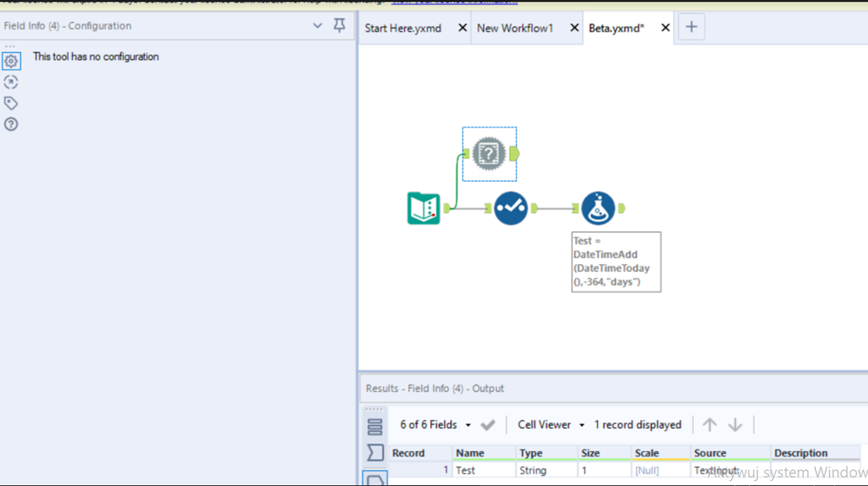
Task: Select the Formula tool on canvas
Action: [x=598, y=209]
